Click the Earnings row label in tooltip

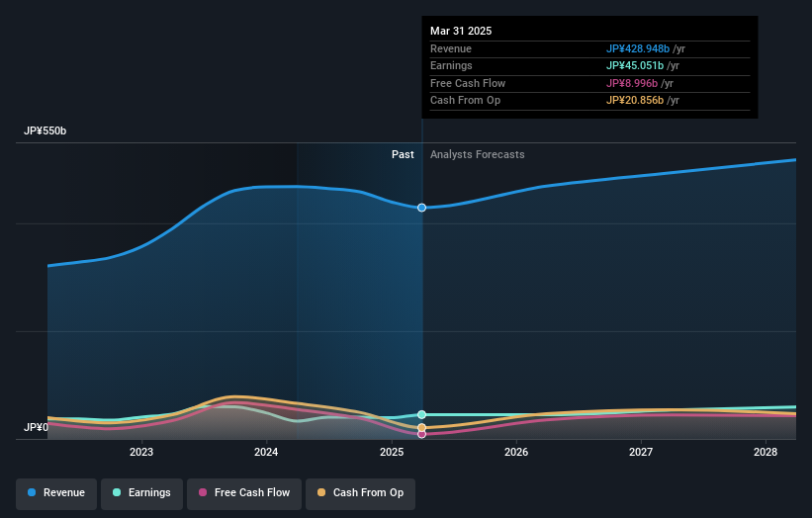[451, 65]
